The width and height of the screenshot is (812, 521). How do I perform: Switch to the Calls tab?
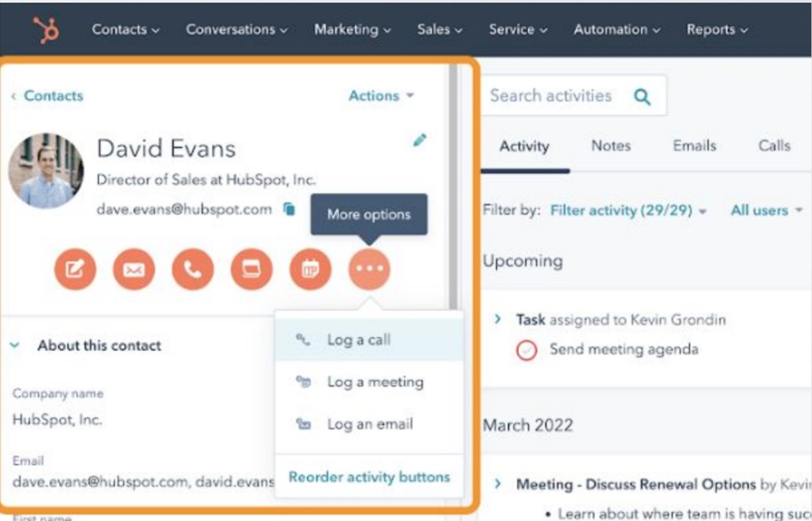pyautogui.click(x=774, y=146)
